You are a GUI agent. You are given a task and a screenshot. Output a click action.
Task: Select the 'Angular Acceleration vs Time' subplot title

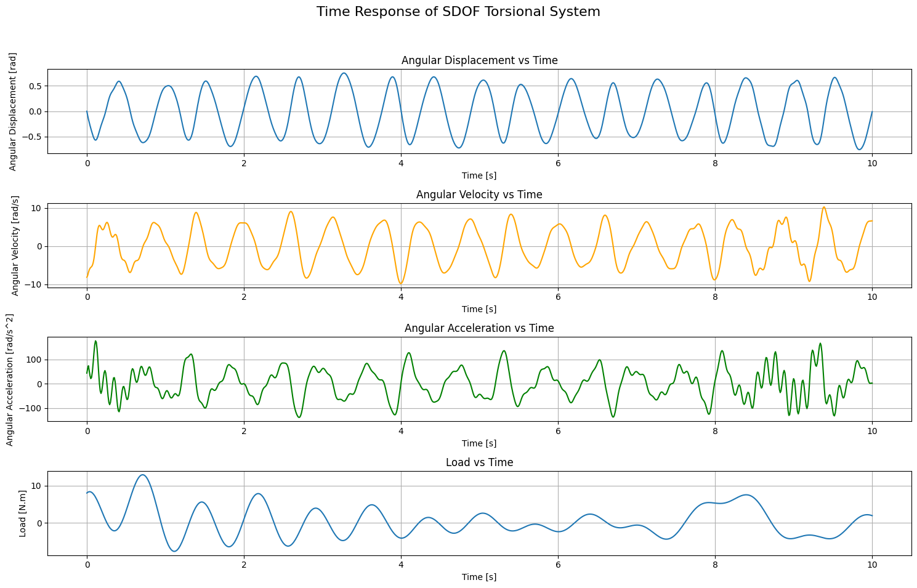click(479, 328)
